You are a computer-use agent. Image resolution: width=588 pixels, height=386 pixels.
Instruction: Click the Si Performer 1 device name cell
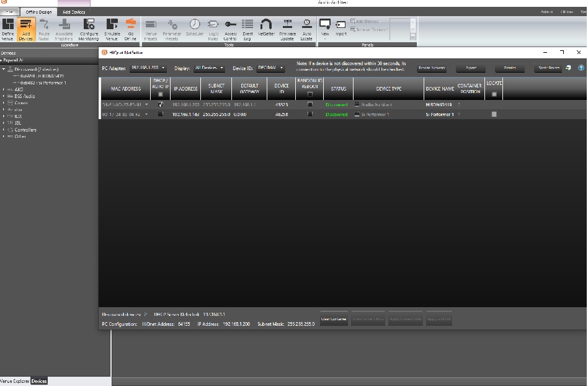coord(440,114)
